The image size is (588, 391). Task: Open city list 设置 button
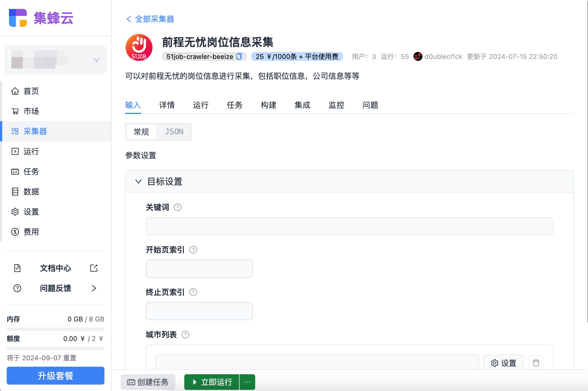click(x=503, y=363)
